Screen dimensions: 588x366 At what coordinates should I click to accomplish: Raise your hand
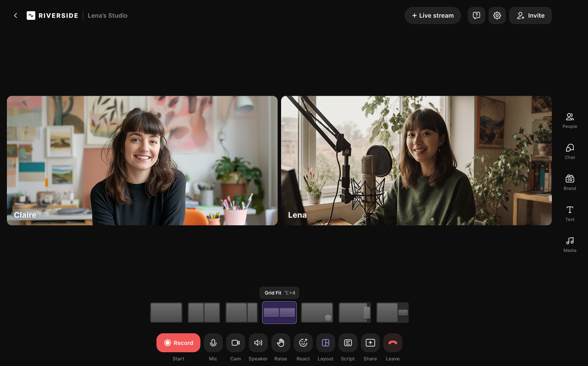tap(281, 343)
